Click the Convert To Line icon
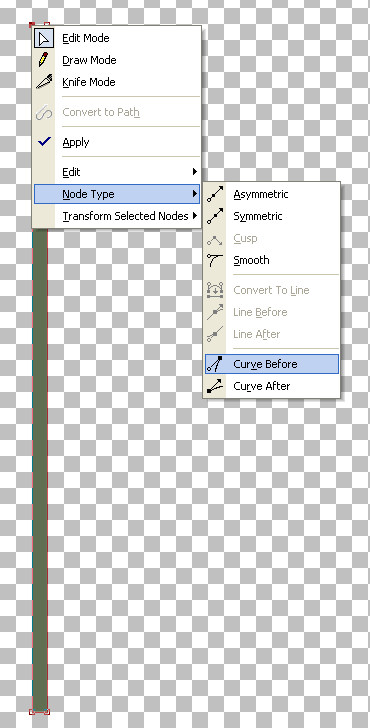 click(x=215, y=290)
